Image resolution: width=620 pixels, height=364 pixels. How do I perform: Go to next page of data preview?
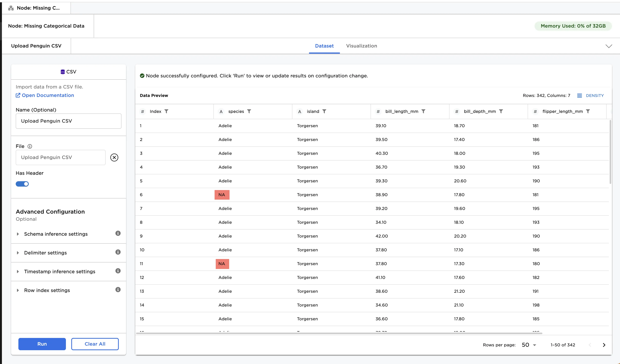604,345
